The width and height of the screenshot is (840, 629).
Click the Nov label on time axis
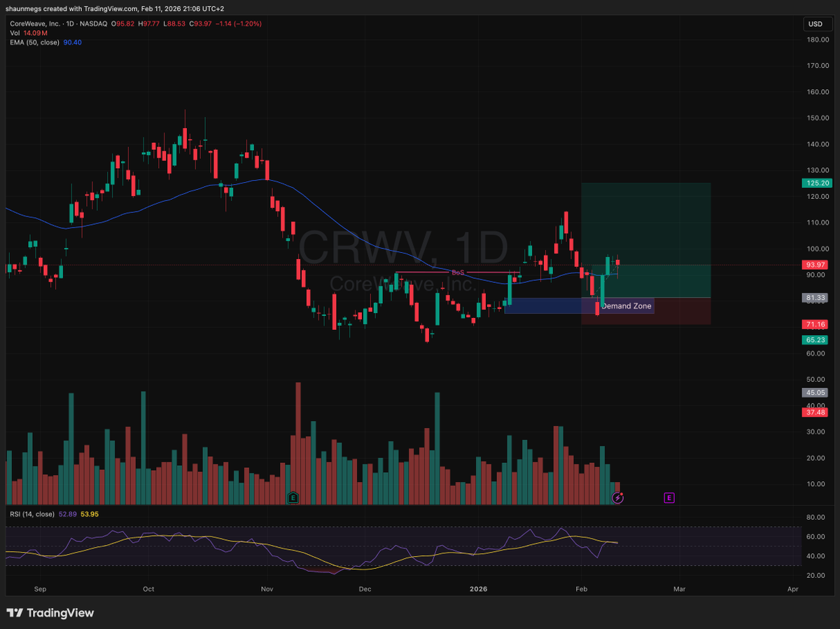(266, 590)
